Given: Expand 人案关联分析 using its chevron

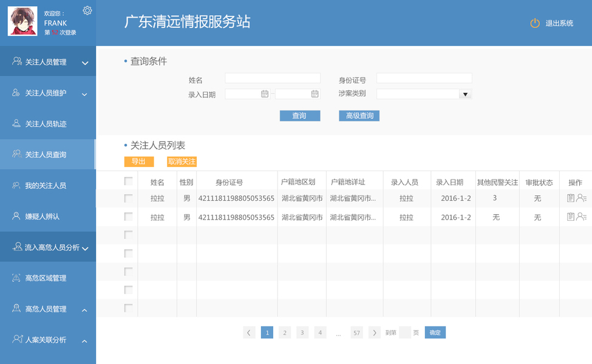Looking at the screenshot, I should click(x=84, y=341).
